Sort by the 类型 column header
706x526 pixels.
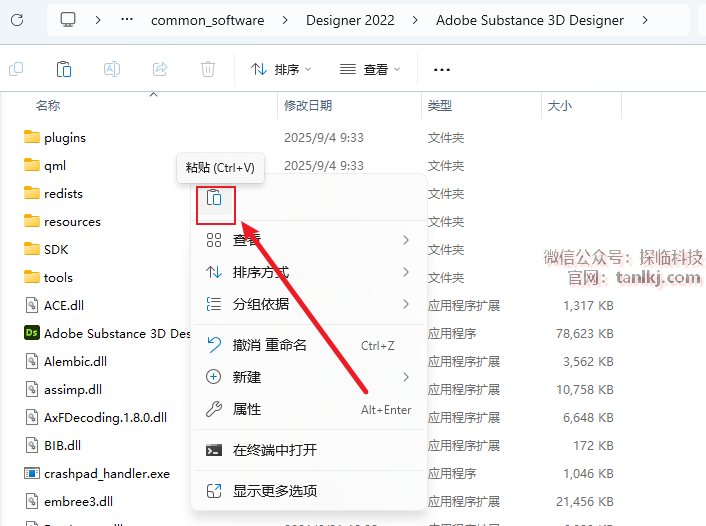[x=440, y=106]
